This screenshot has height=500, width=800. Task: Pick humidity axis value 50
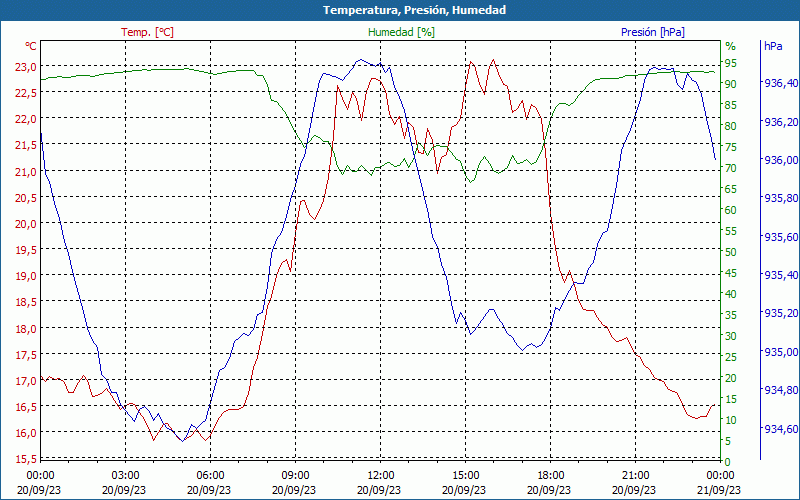tap(731, 252)
